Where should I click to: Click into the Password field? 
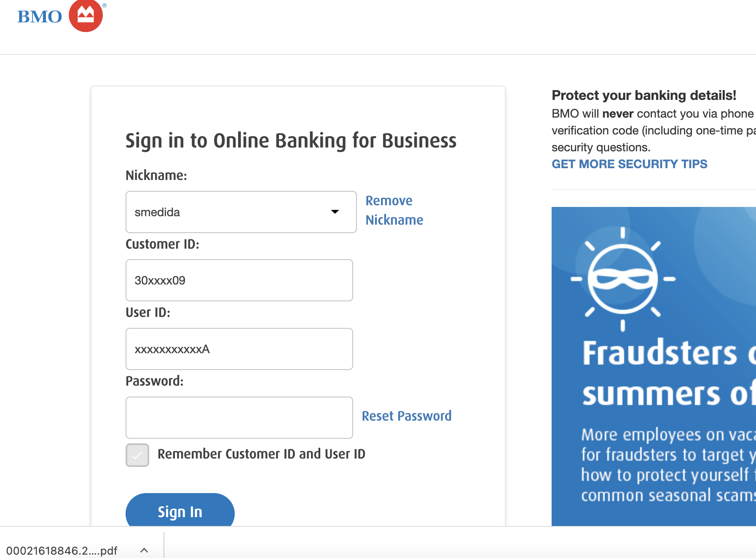239,418
